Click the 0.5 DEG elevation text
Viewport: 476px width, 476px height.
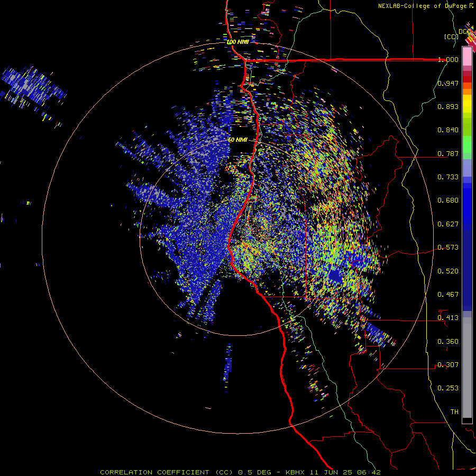[x=254, y=472]
